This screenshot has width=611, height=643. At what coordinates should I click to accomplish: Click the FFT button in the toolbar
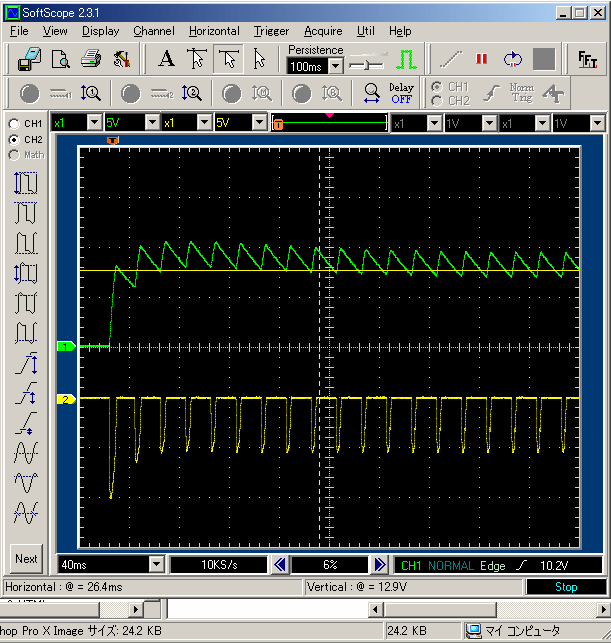pyautogui.click(x=587, y=59)
